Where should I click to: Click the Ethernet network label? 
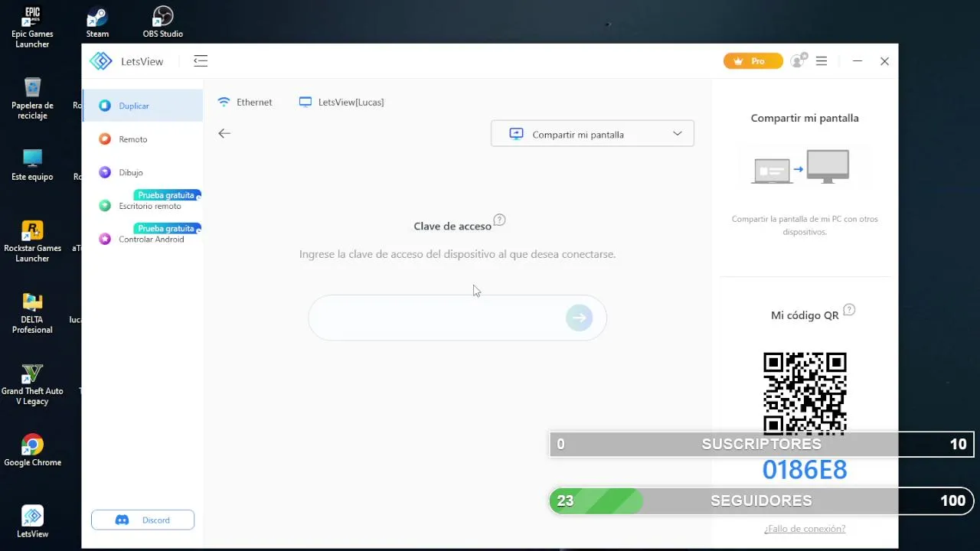coord(254,102)
